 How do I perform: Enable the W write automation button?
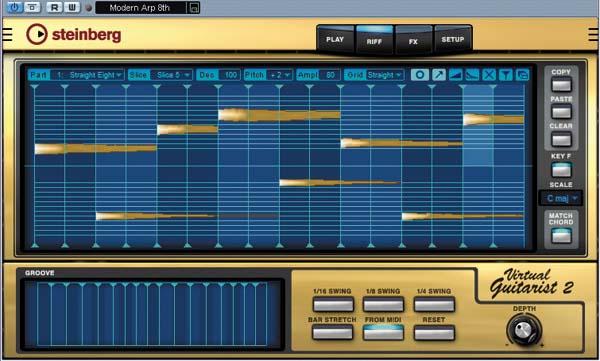click(72, 7)
